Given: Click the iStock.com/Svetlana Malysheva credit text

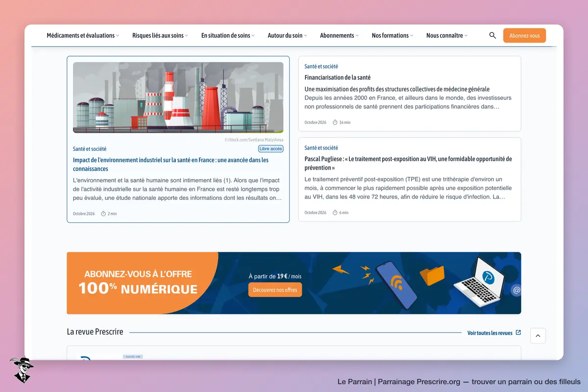Looking at the screenshot, I should (254, 140).
